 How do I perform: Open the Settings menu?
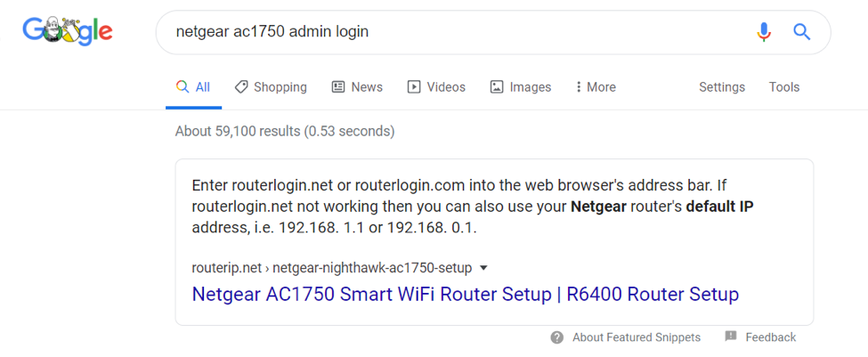tap(722, 87)
